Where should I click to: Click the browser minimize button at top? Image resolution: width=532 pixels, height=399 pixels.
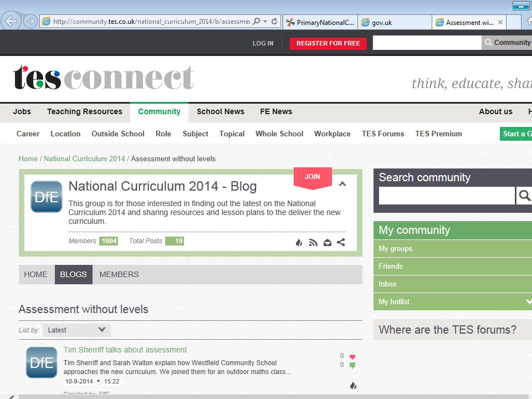(520, 6)
